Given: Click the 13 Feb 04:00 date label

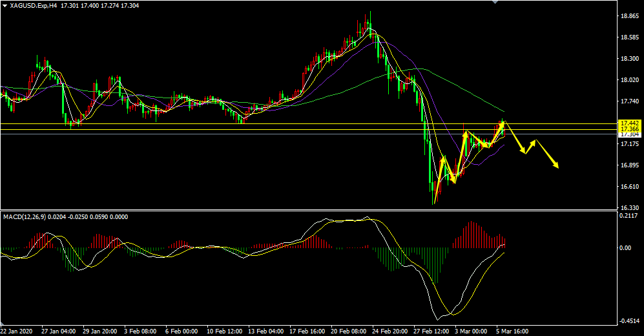Looking at the screenshot, I should click(x=266, y=331).
